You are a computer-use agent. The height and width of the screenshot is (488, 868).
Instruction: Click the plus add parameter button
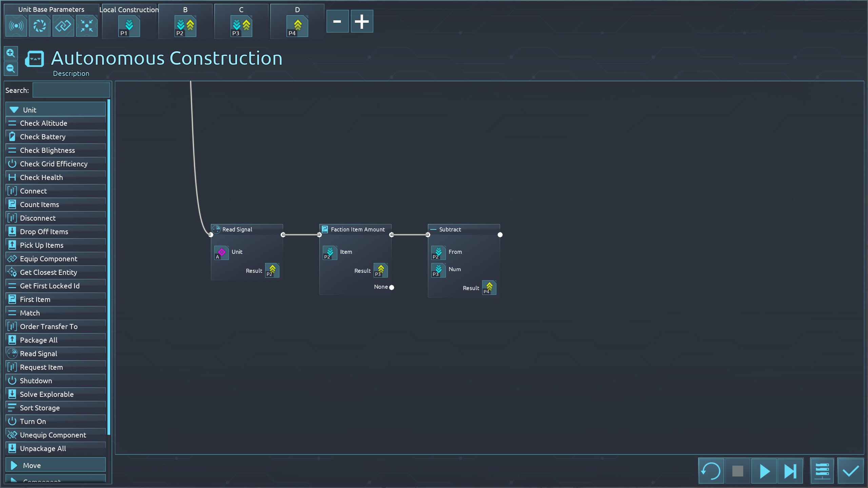pos(362,21)
